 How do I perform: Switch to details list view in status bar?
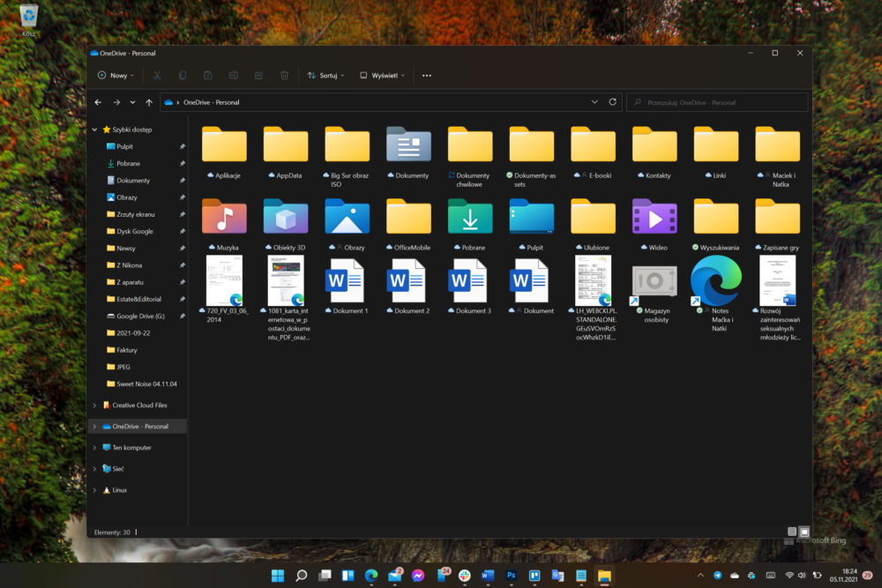(x=792, y=532)
